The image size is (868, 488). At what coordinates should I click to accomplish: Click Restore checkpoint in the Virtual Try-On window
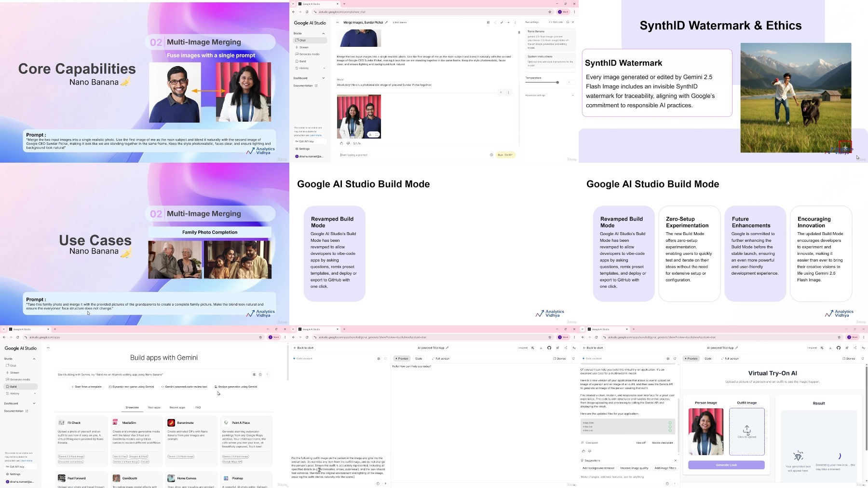coord(662,443)
